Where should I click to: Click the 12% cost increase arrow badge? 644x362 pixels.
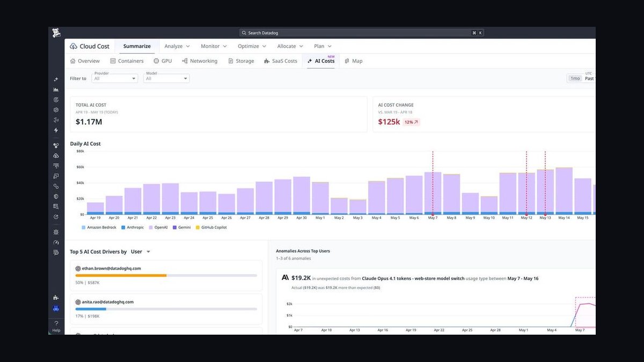[x=412, y=122]
